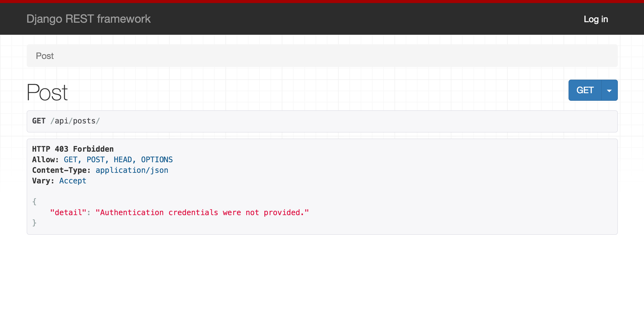Click the Authentication credentials error message
This screenshot has height=331, width=644.
(x=202, y=213)
